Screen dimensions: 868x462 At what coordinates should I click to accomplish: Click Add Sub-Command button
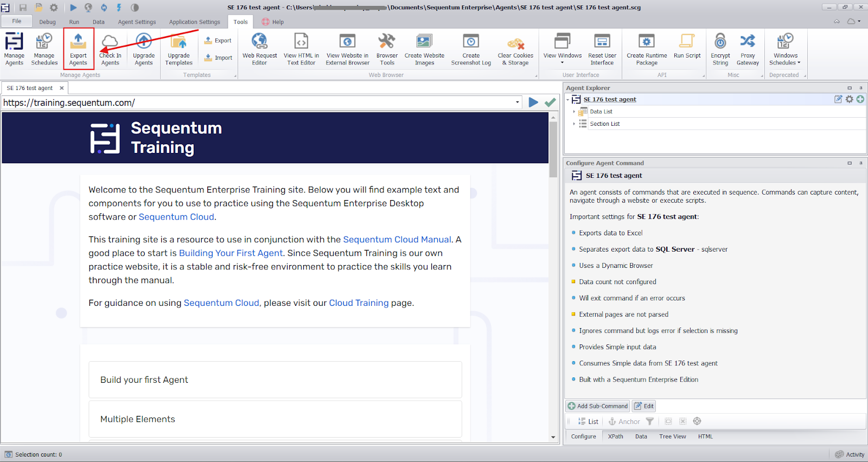(598, 406)
